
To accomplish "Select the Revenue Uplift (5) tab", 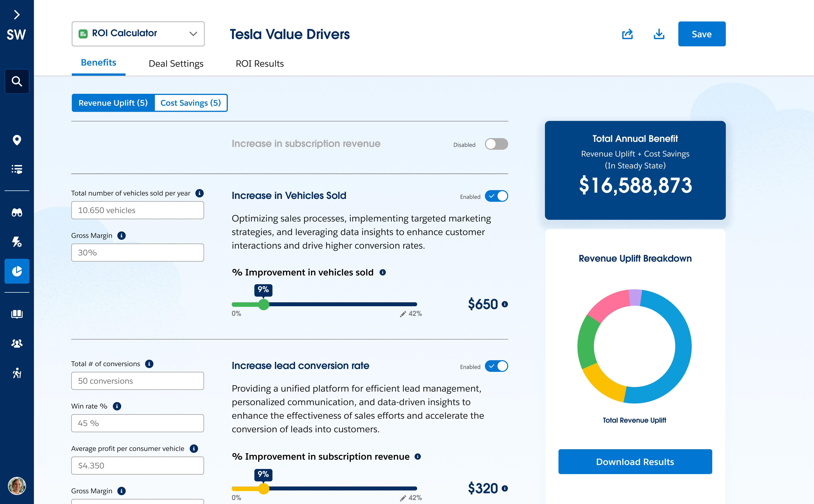I will point(113,103).
